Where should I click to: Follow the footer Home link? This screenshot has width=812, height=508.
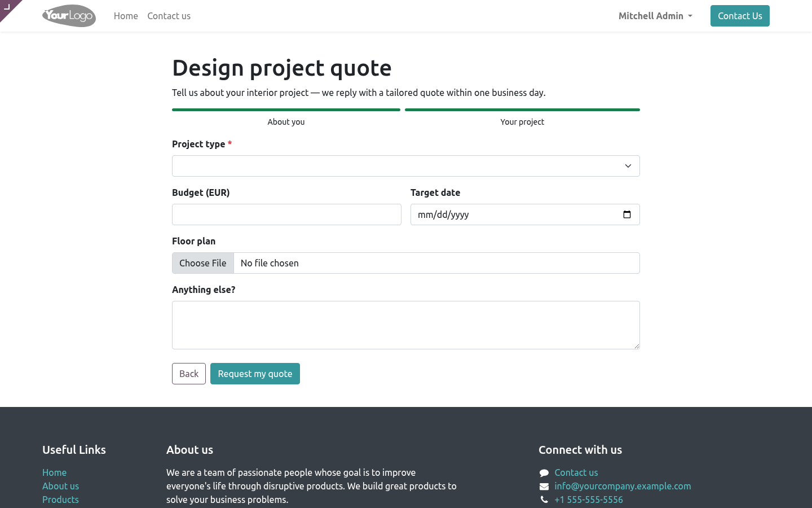54,472
